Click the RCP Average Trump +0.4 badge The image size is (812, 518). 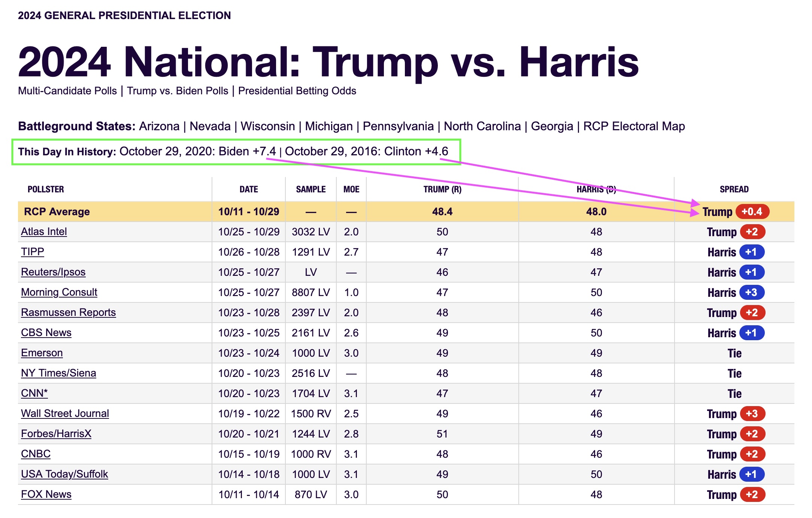tap(752, 211)
